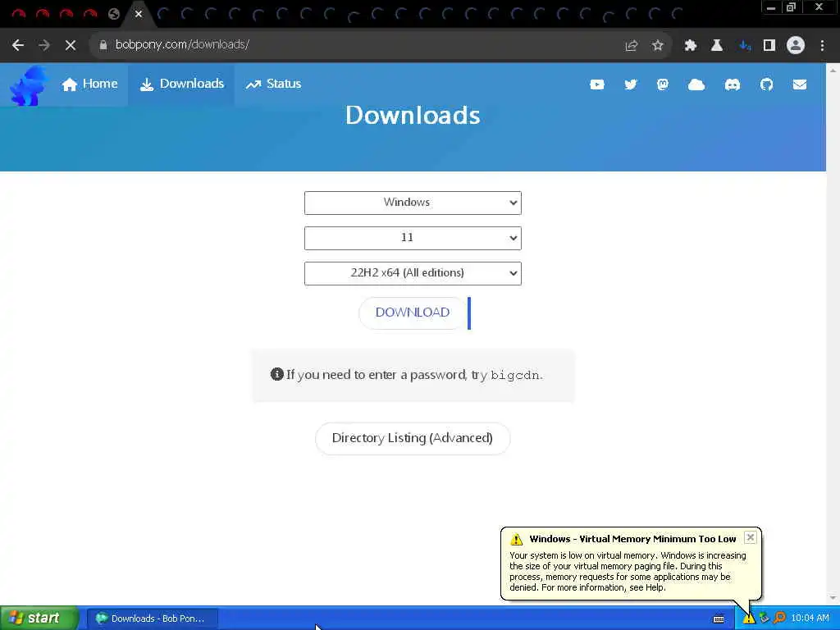Go back using the browser back arrow
840x630 pixels.
(x=18, y=45)
